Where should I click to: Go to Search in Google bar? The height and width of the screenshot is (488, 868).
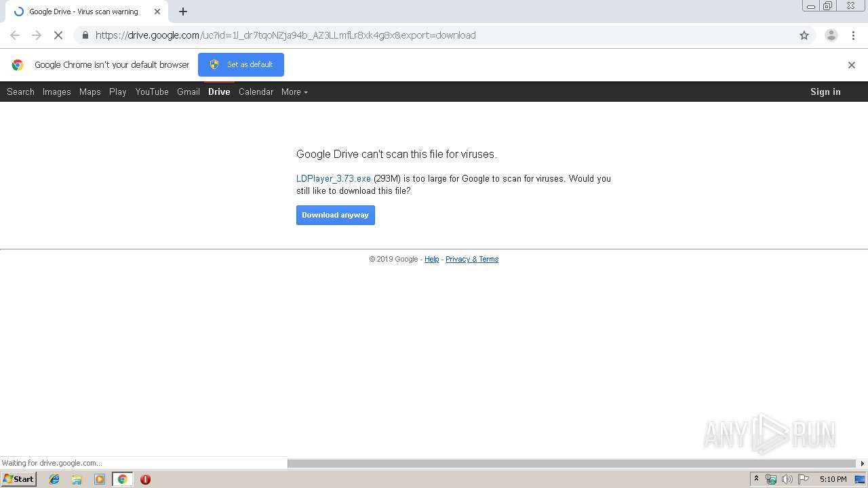(20, 91)
